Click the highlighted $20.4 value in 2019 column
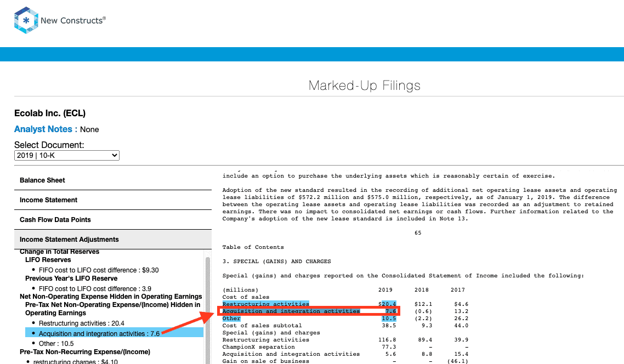Screen dimensions: 624x364 click(387, 304)
